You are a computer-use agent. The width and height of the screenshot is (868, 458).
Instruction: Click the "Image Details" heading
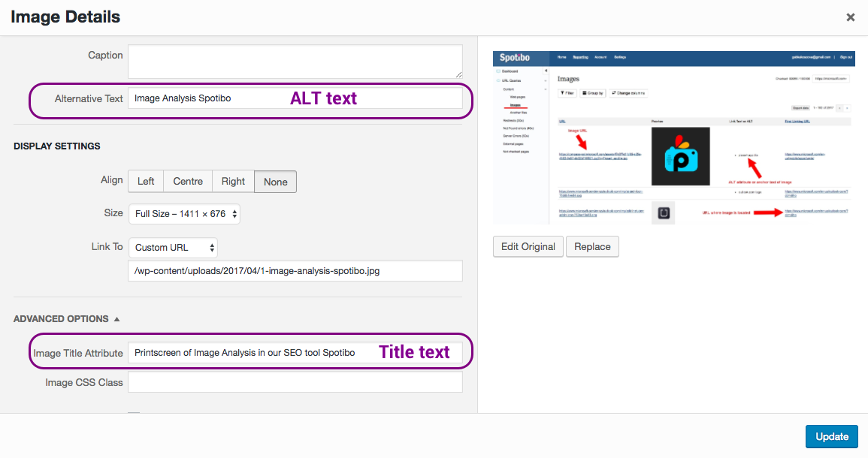(65, 17)
